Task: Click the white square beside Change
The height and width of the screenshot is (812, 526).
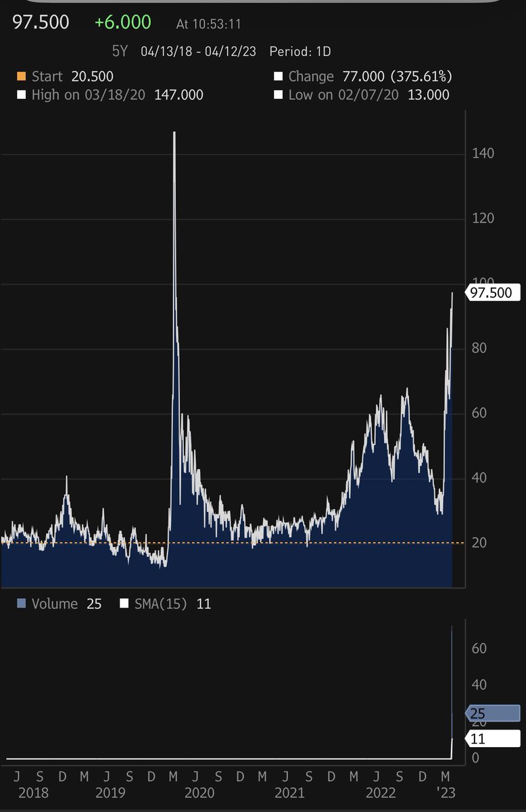Action: pyautogui.click(x=279, y=76)
